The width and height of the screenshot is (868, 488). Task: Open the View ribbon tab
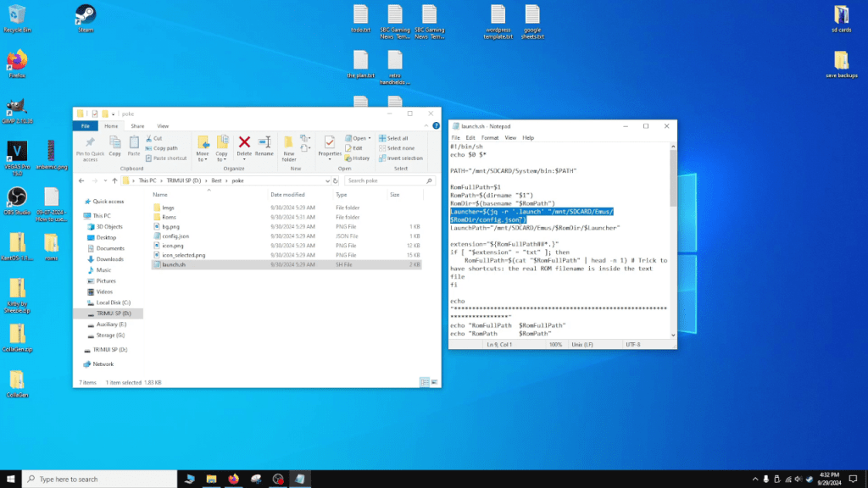click(x=163, y=125)
